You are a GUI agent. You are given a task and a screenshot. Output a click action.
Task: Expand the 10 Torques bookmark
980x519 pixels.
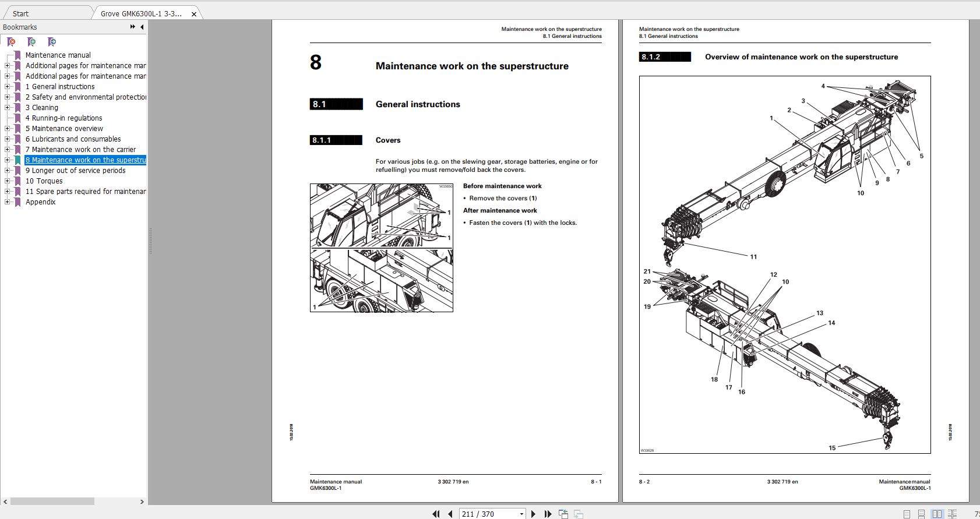[7, 181]
